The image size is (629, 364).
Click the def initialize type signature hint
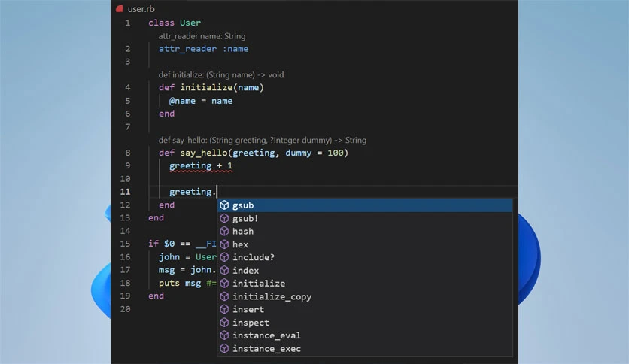221,75
